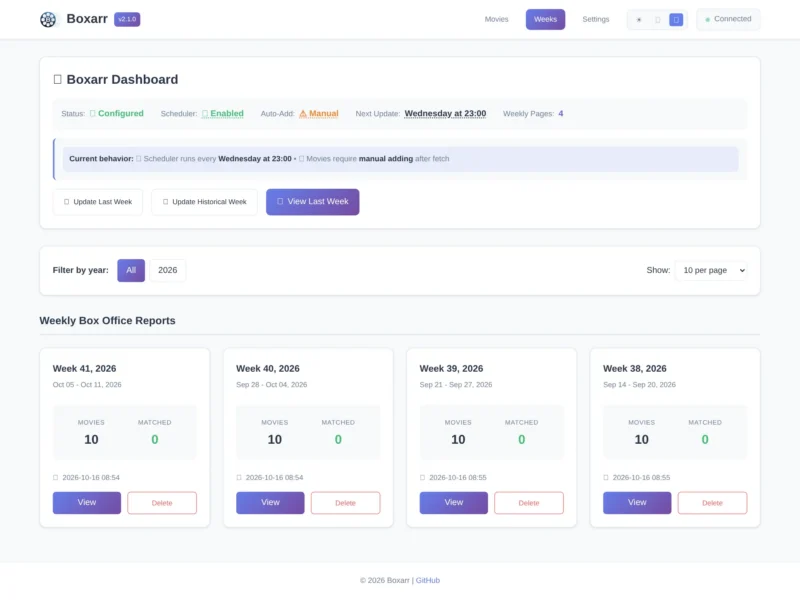
Task: Click the Sep 14 - Sep 20, 2026 date range
Action: (x=639, y=385)
